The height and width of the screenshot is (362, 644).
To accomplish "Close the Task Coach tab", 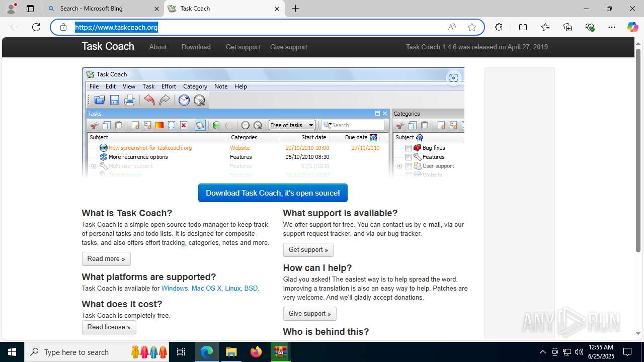I will 277,9.
